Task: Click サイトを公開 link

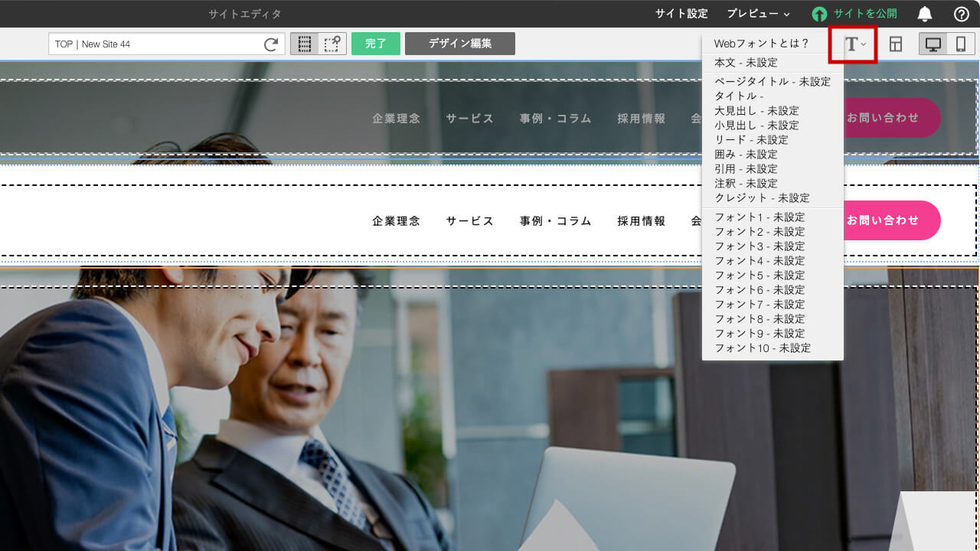Action: (x=865, y=14)
